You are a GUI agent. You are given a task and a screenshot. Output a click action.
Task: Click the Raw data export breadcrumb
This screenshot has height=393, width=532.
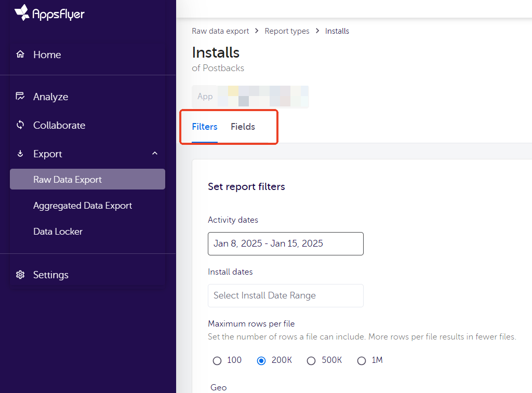[x=220, y=31]
